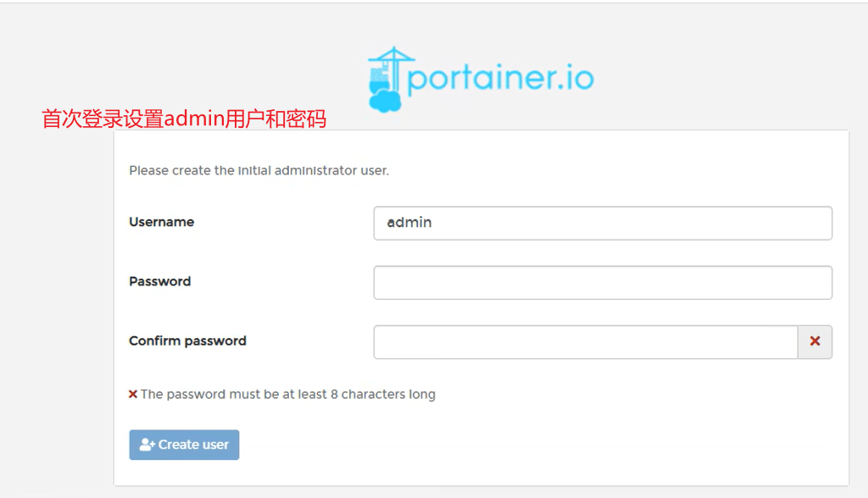
Task: Select the Confirm password input box
Action: coord(586,342)
